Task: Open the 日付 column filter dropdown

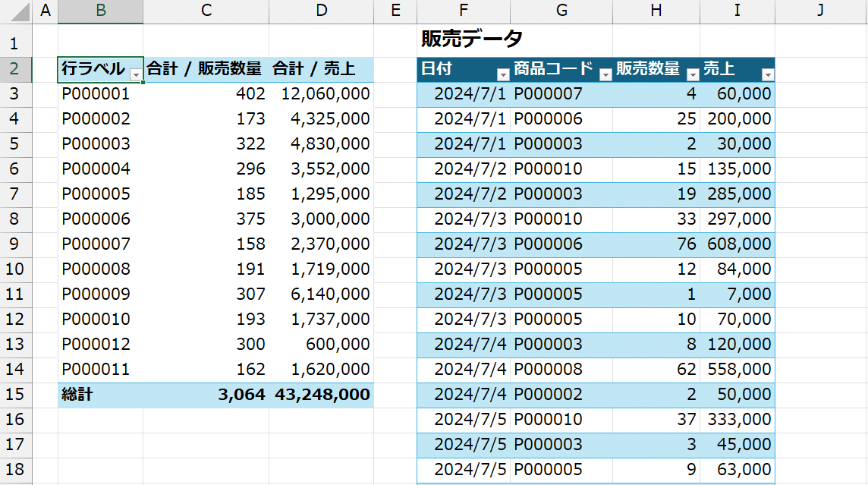Action: point(502,74)
